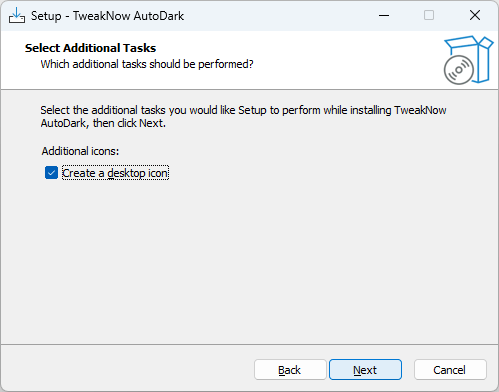Screen dimensions: 499x392
Task: Click the box-and-disc wizard image
Action: pyautogui.click(x=468, y=60)
